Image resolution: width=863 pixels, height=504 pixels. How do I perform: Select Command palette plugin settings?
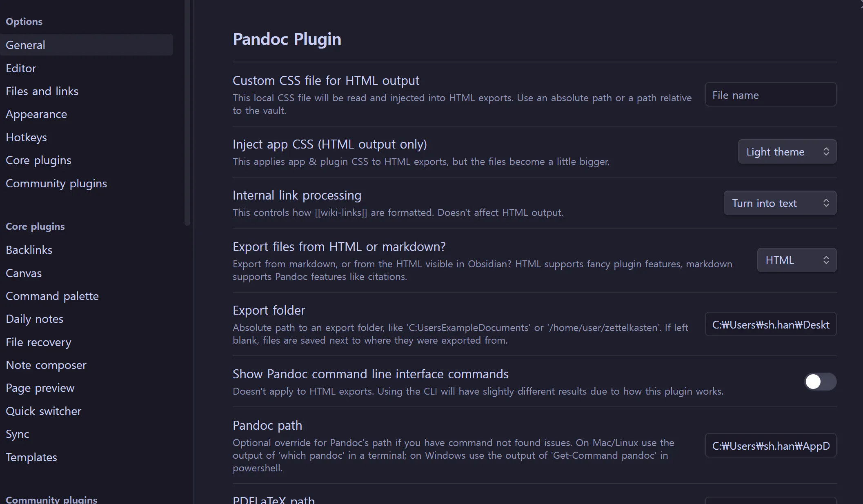(52, 296)
